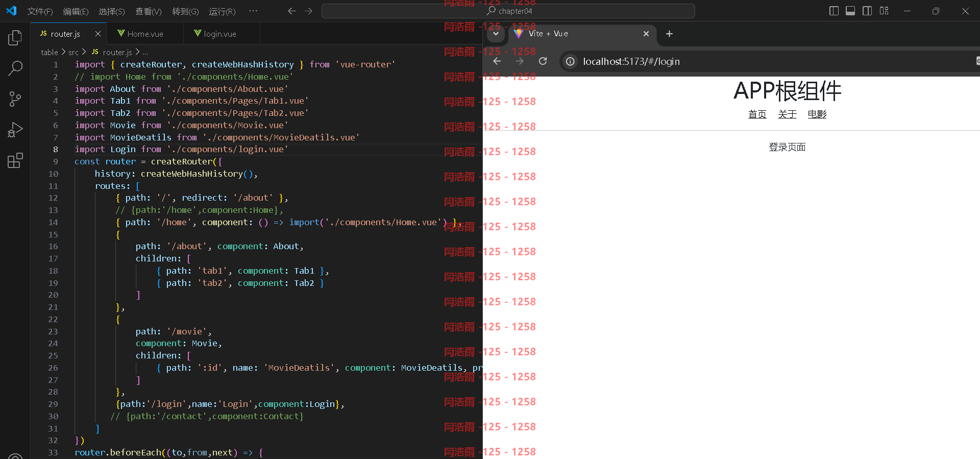Click the 'routes:' property in the code
This screenshot has height=459, width=980.
click(x=112, y=186)
